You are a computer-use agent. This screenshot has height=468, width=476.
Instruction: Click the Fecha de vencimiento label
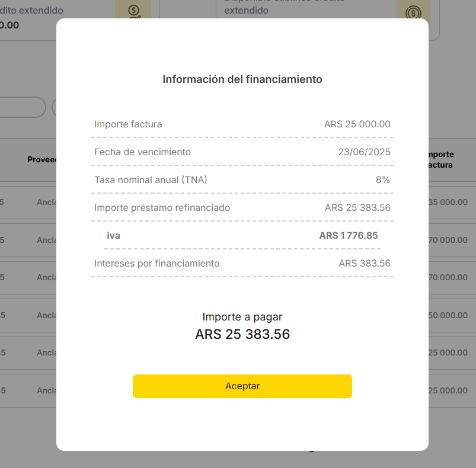pyautogui.click(x=142, y=152)
